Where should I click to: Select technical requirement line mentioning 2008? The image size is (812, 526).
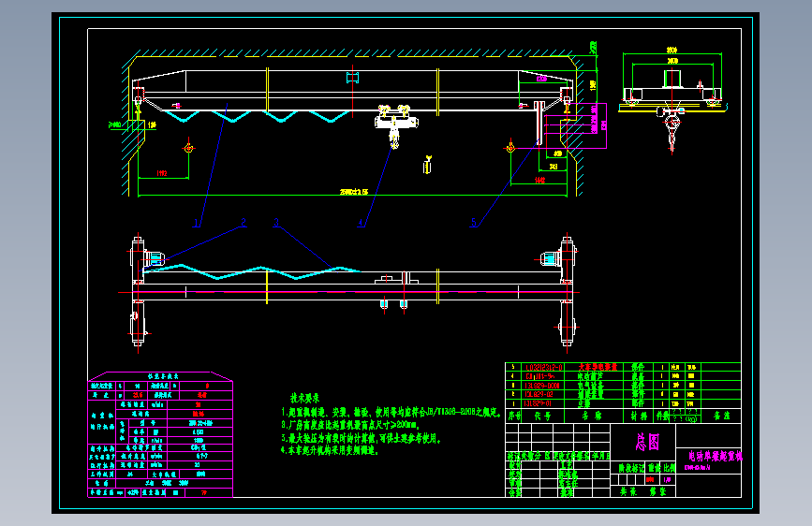point(391,413)
